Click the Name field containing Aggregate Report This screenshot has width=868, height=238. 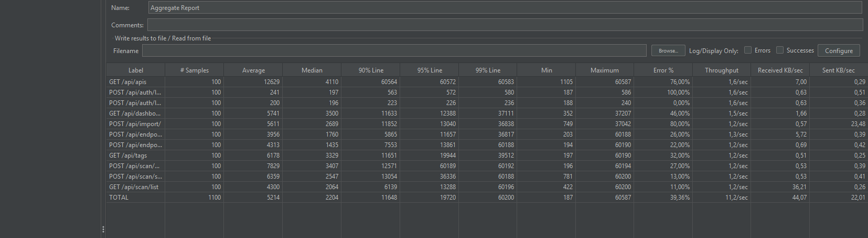503,8
